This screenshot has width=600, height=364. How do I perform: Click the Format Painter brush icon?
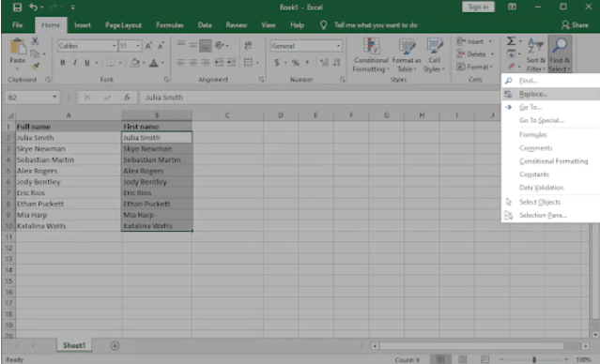tap(35, 67)
